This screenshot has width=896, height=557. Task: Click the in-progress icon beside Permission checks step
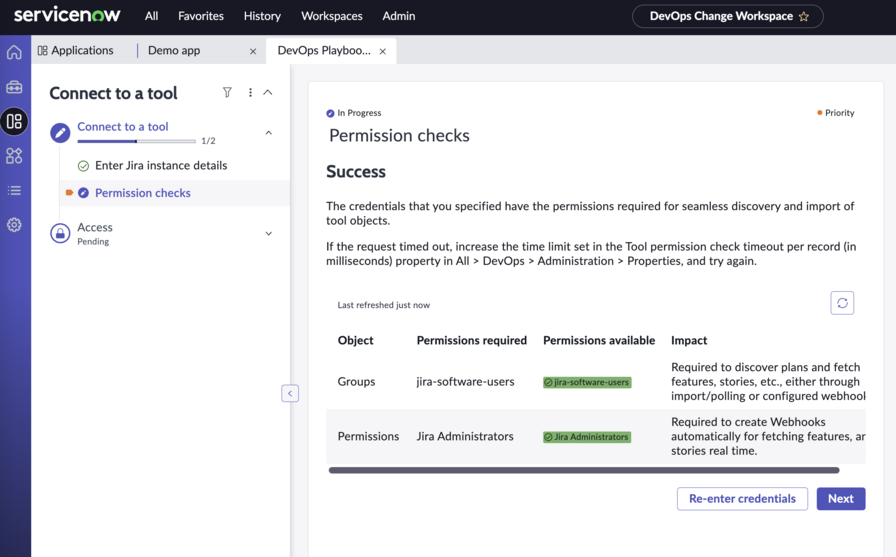[x=83, y=193]
